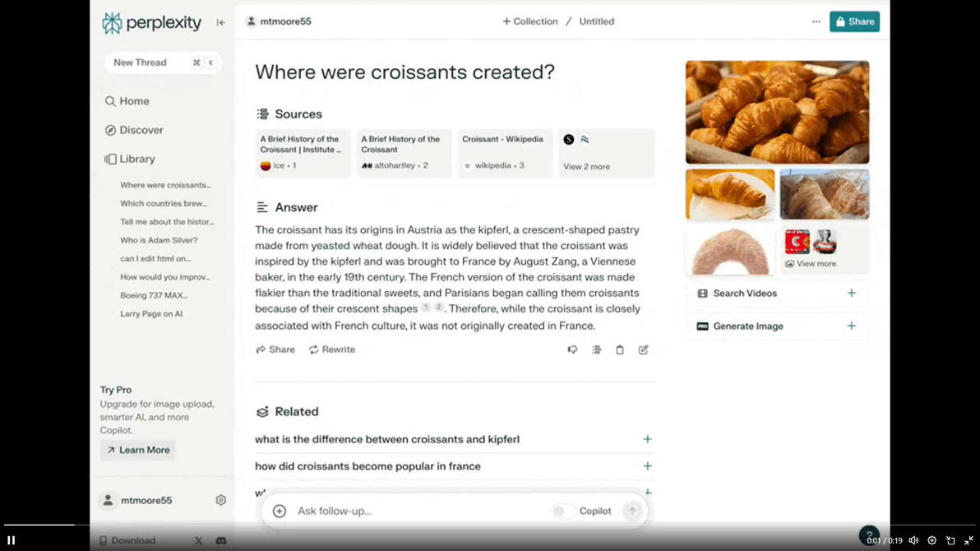Seek on the video progress bar
Image resolution: width=980 pixels, height=551 pixels.
(490, 525)
